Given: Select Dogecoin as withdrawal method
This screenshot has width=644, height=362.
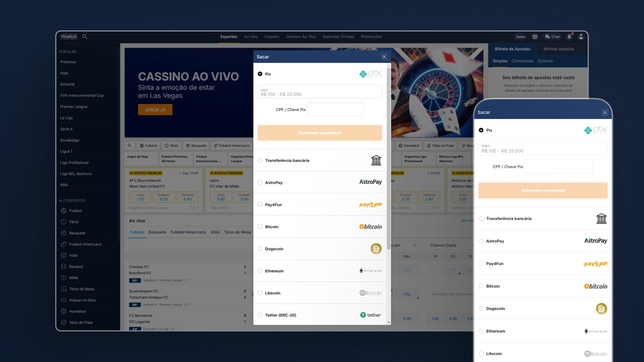Looking at the screenshot, I should (260, 248).
